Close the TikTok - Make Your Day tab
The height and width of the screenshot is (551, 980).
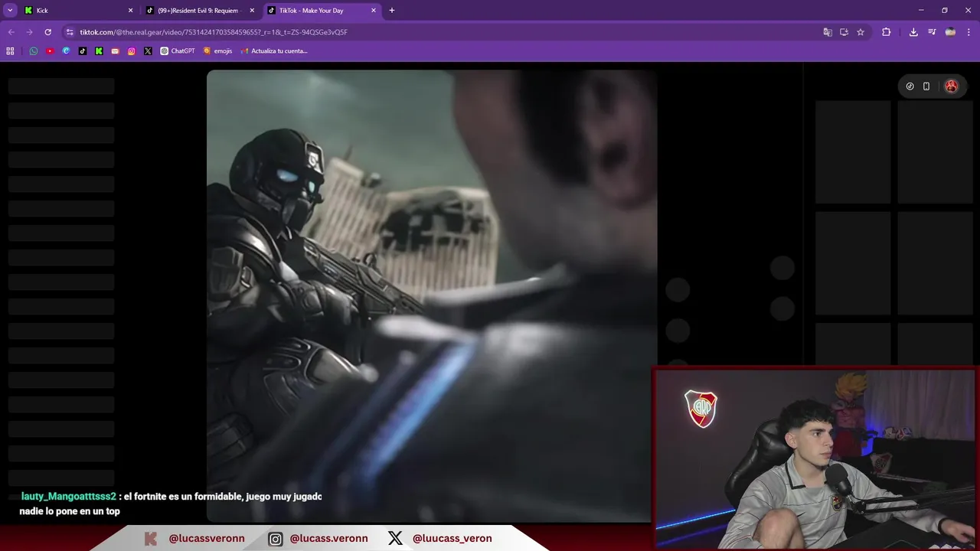coord(374,10)
